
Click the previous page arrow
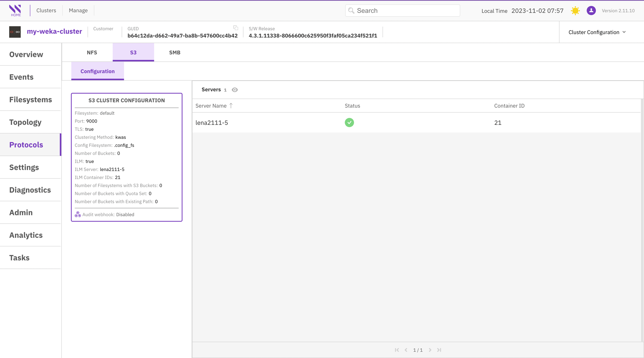coord(406,350)
